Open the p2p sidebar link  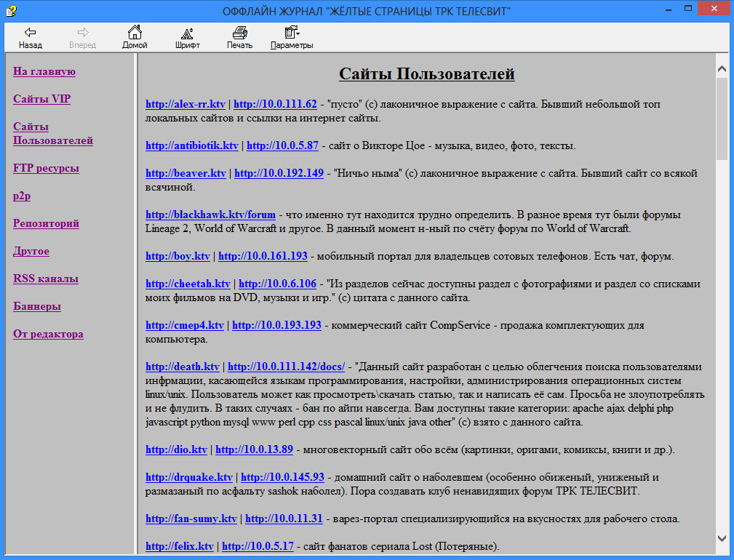(x=22, y=196)
